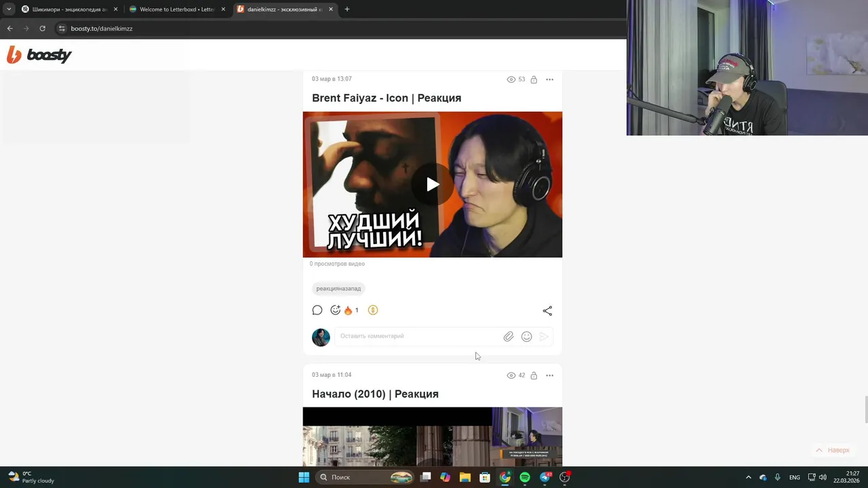Send the comment with the arrow icon

[544, 336]
